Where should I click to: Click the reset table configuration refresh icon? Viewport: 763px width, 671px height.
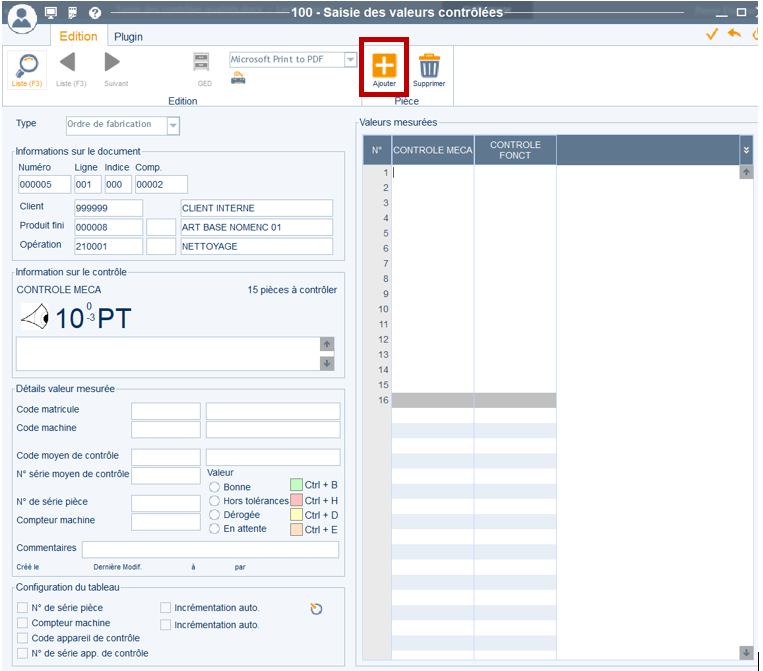pyautogui.click(x=316, y=609)
